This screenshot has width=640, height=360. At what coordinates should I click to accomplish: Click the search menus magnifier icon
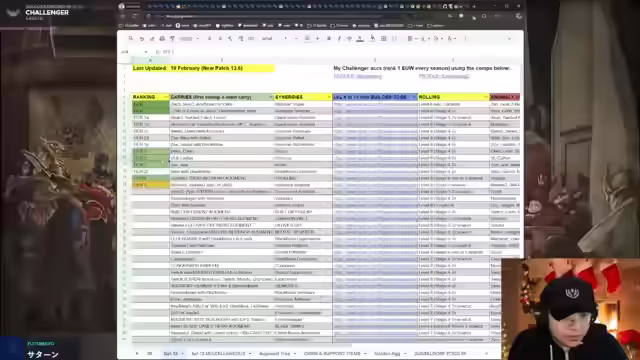131,38
